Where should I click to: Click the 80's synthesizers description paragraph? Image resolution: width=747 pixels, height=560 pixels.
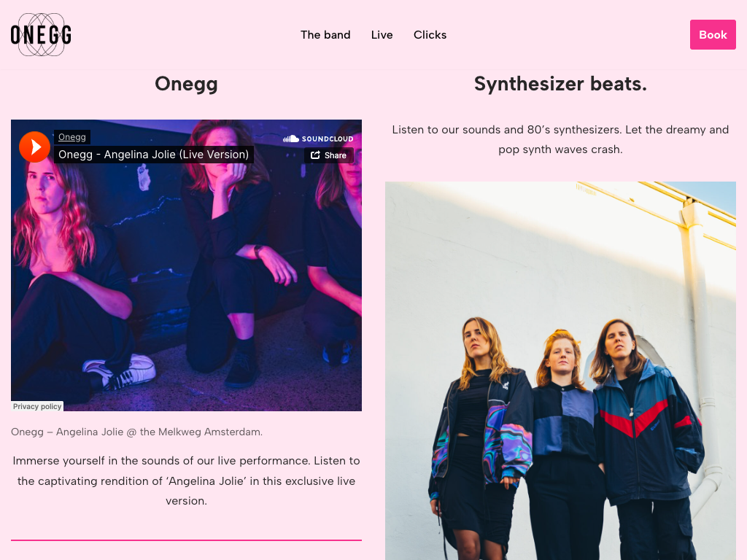tap(560, 139)
